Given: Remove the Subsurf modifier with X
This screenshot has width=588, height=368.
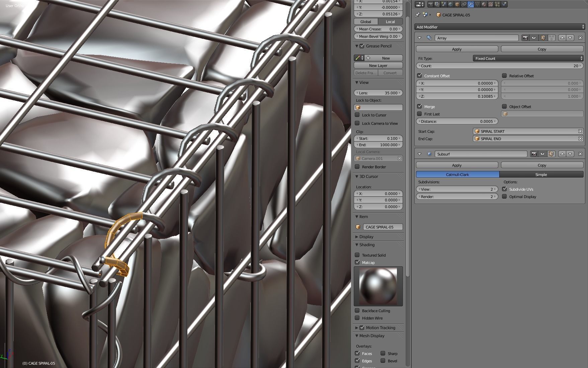Looking at the screenshot, I should [580, 154].
